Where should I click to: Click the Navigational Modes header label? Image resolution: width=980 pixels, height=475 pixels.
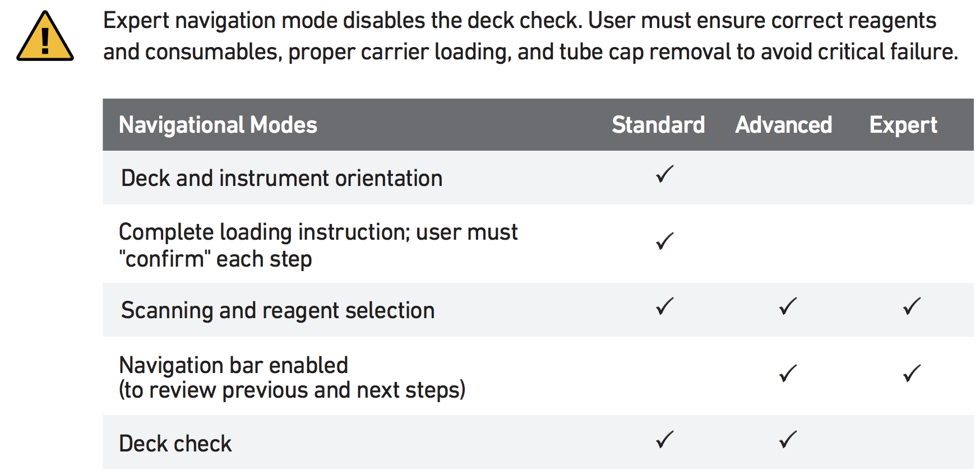point(218,125)
